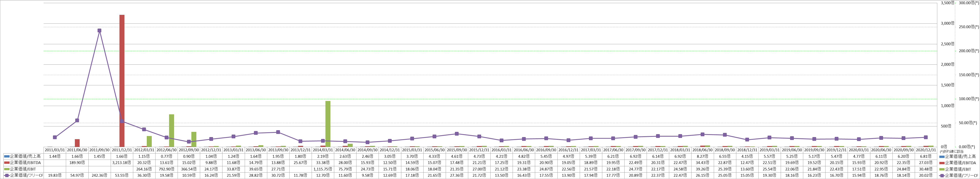Click the 242.36倍 free CF cell
The width and height of the screenshot is (980, 179).
(x=99, y=176)
